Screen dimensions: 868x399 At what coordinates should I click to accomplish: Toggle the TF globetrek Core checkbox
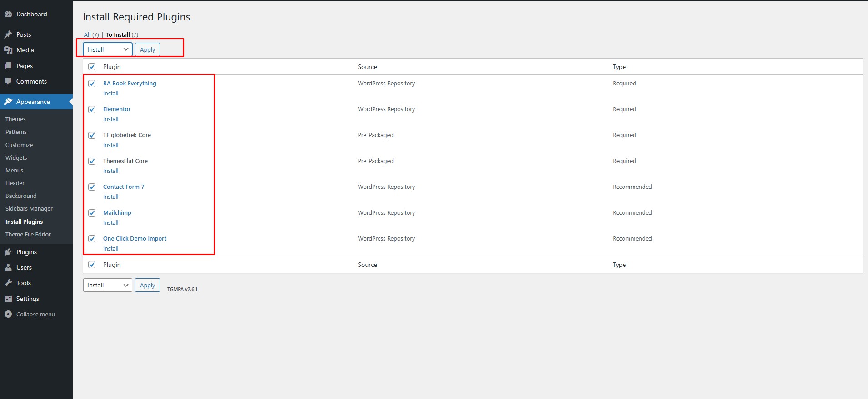[x=92, y=135]
